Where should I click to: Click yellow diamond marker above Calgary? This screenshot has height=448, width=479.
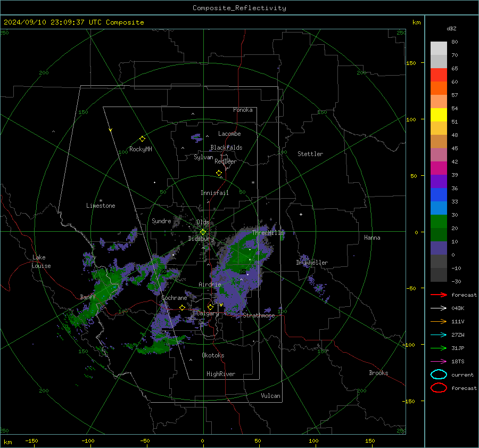210,307
